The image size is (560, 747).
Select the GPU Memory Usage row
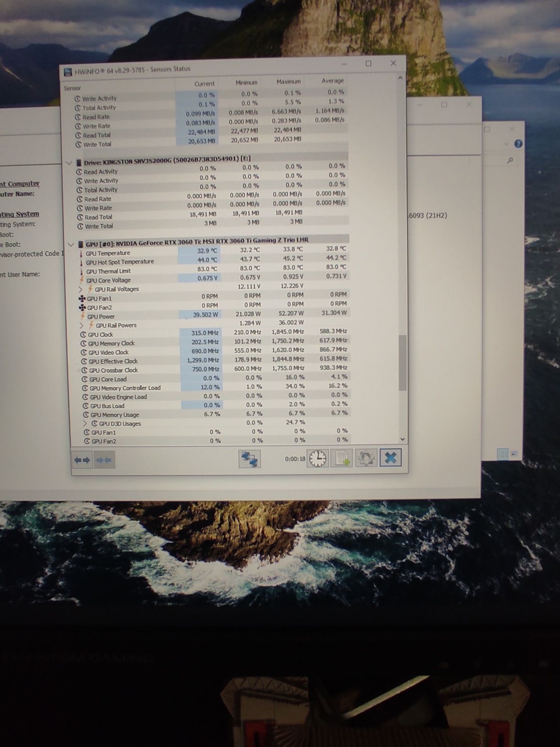tap(215, 414)
